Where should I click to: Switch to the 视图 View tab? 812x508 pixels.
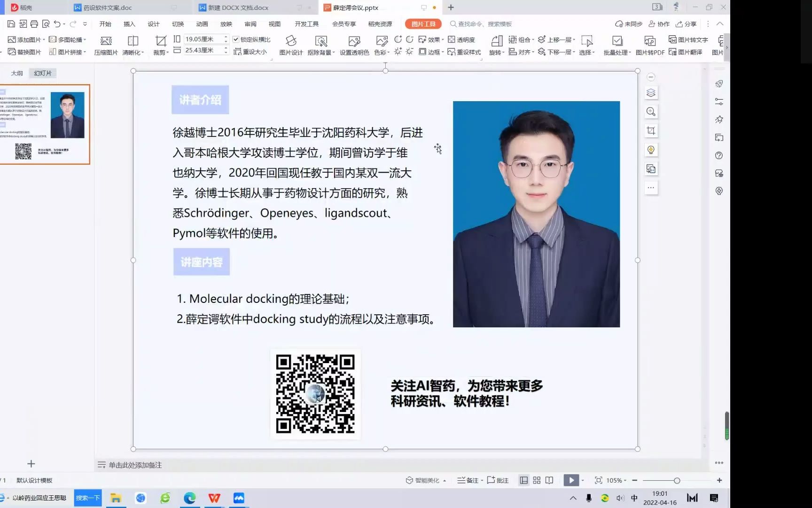[274, 24]
